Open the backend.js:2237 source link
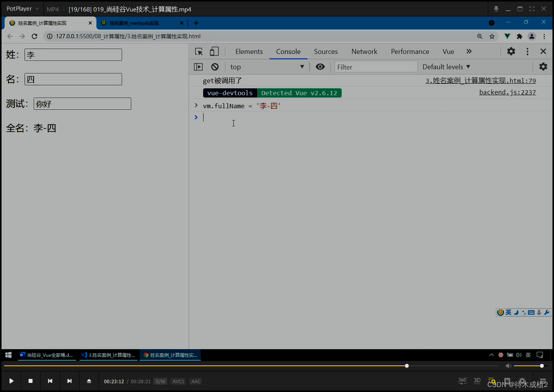554x392 pixels. click(507, 92)
